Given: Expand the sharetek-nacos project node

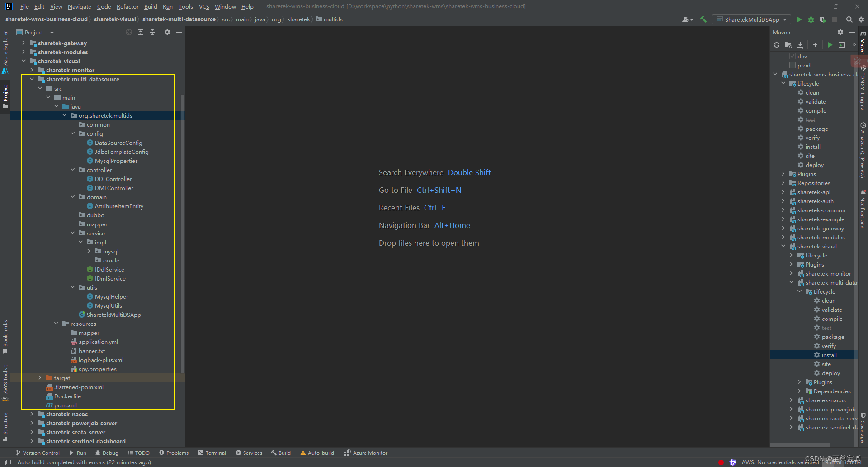Looking at the screenshot, I should click(x=32, y=414).
